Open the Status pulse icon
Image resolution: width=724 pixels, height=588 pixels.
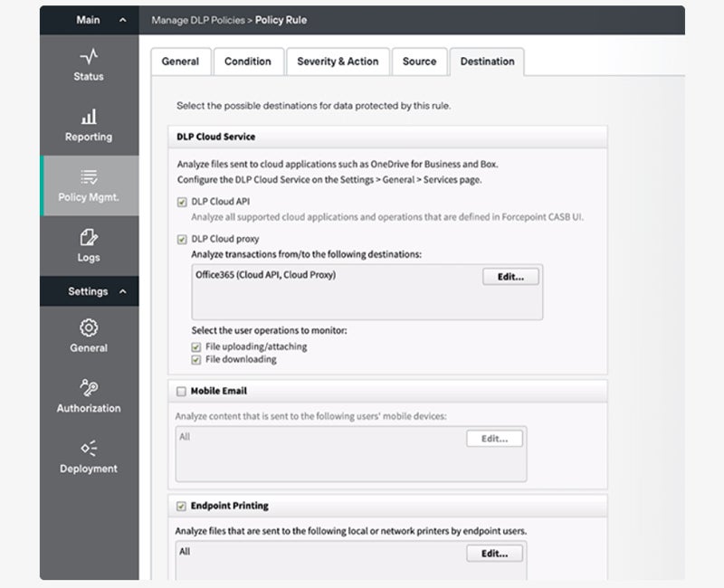tap(89, 57)
